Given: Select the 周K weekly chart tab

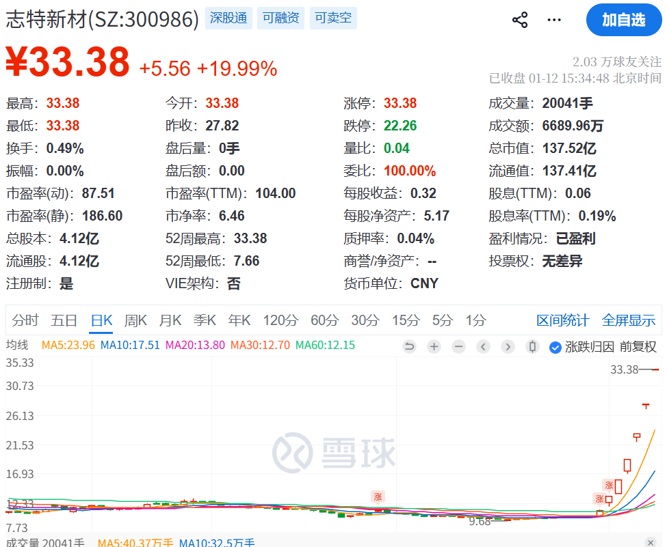Looking at the screenshot, I should (136, 320).
